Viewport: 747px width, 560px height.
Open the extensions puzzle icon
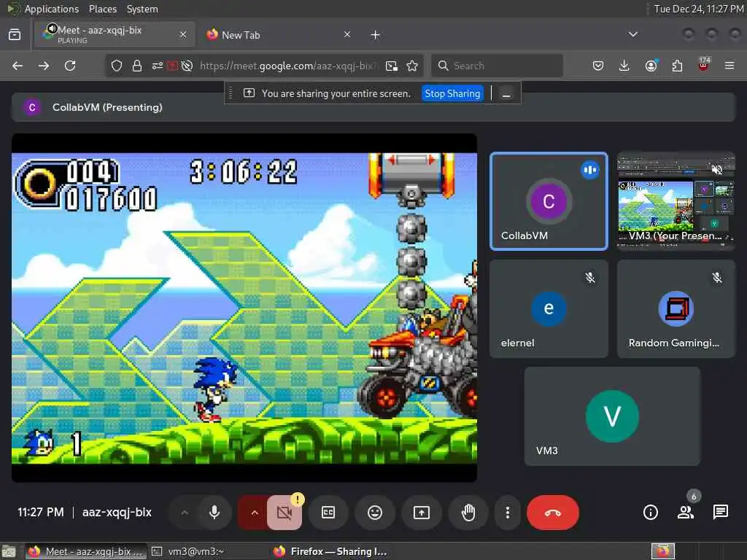tap(677, 66)
